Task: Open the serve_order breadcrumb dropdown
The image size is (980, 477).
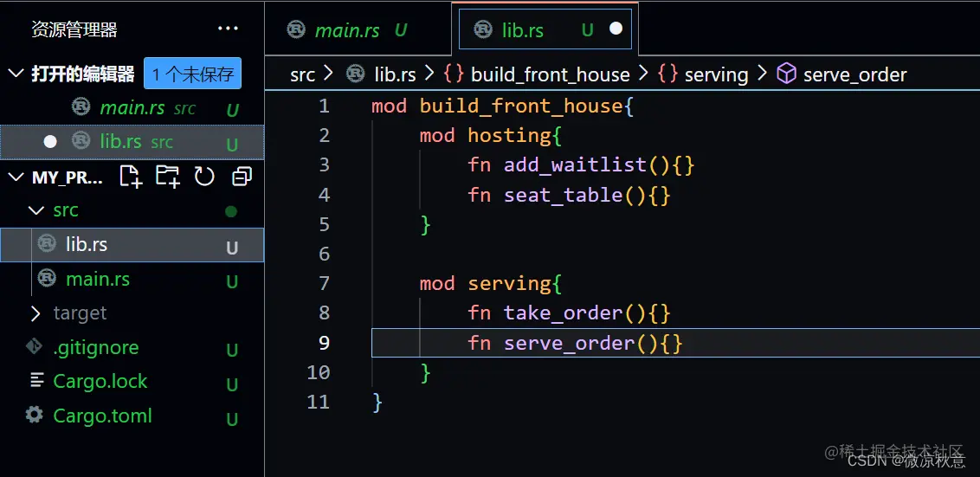Action: 855,75
